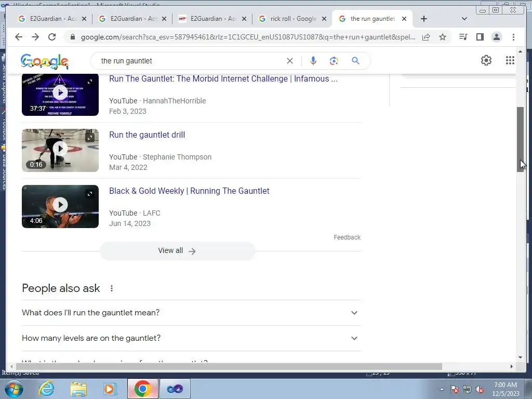The height and width of the screenshot is (399, 532).
Task: Select 'the run gauntlet' tab
Action: click(x=373, y=19)
